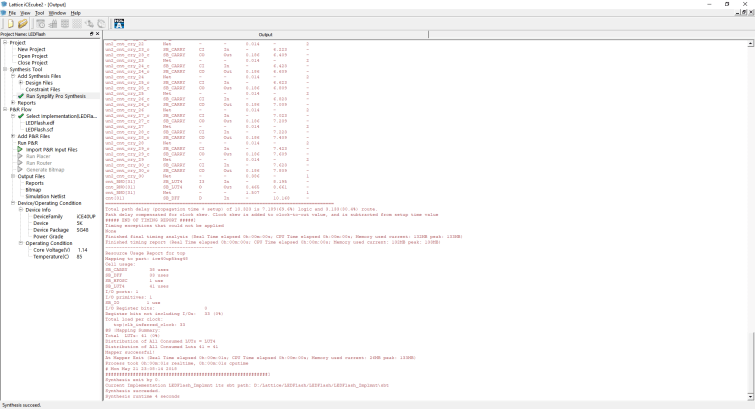
Task: Click green arrow beside Import P&R Input Files
Action: click(x=20, y=149)
